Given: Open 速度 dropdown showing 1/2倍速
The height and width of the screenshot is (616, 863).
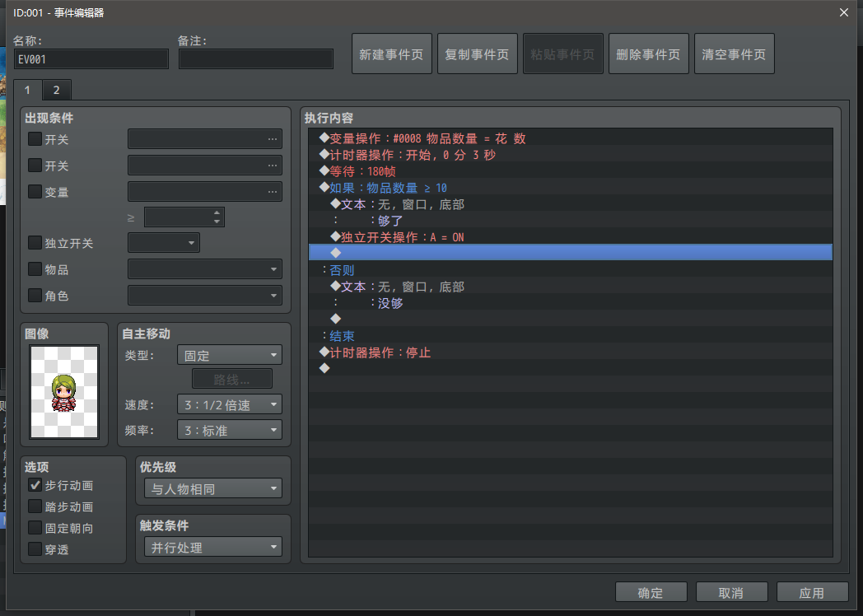Looking at the screenshot, I should (x=230, y=404).
